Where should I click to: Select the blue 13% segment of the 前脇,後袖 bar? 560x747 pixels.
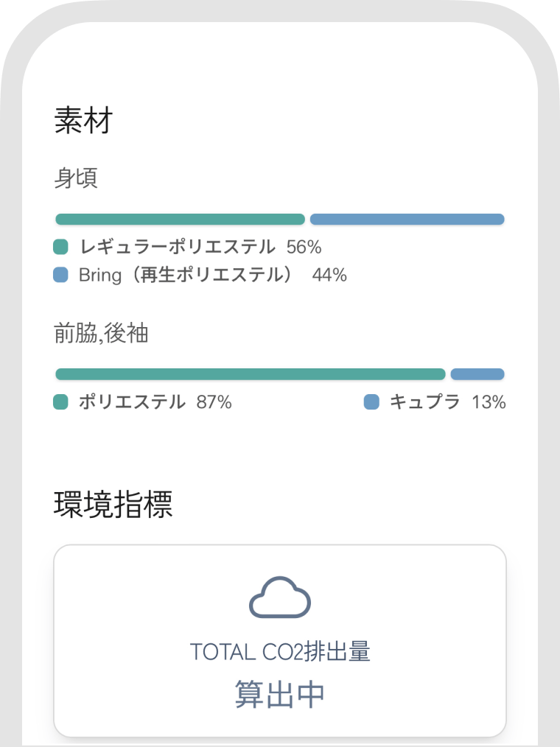click(x=477, y=374)
